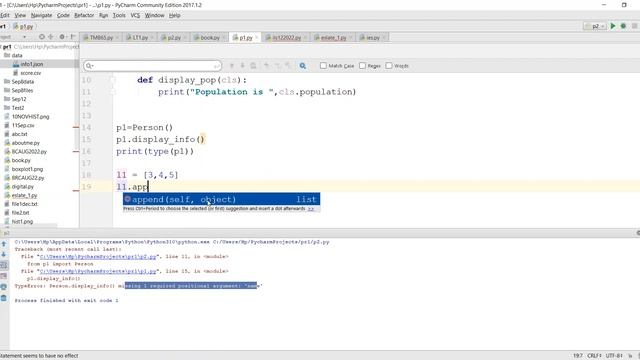Open p2.py traceback file link in console
Screen dimensions: 640x360
pyautogui.click(x=98, y=257)
